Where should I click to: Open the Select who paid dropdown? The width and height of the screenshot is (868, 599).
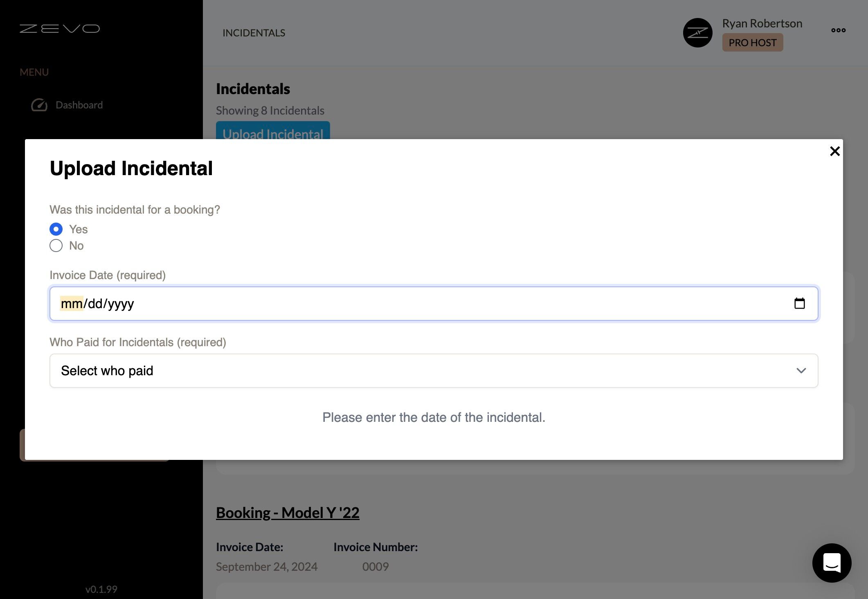click(433, 371)
